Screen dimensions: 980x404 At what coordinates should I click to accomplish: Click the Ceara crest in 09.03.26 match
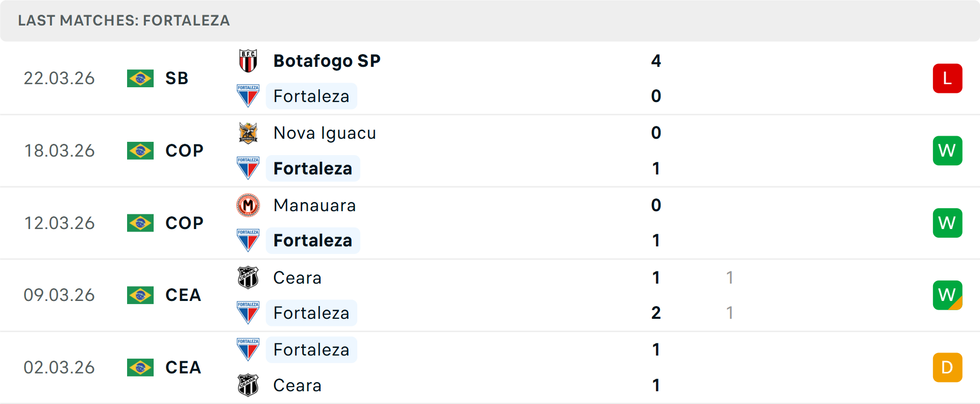tap(248, 277)
